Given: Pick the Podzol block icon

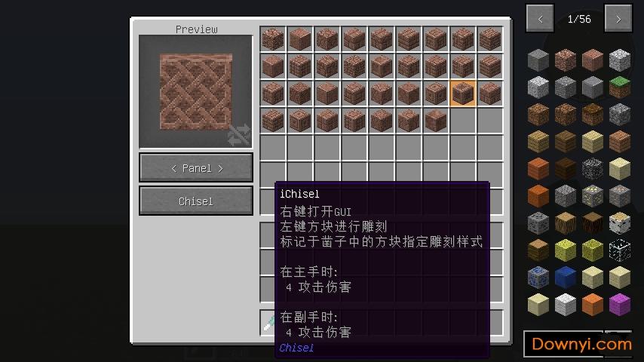Looking at the screenshot, I should coord(592,114).
